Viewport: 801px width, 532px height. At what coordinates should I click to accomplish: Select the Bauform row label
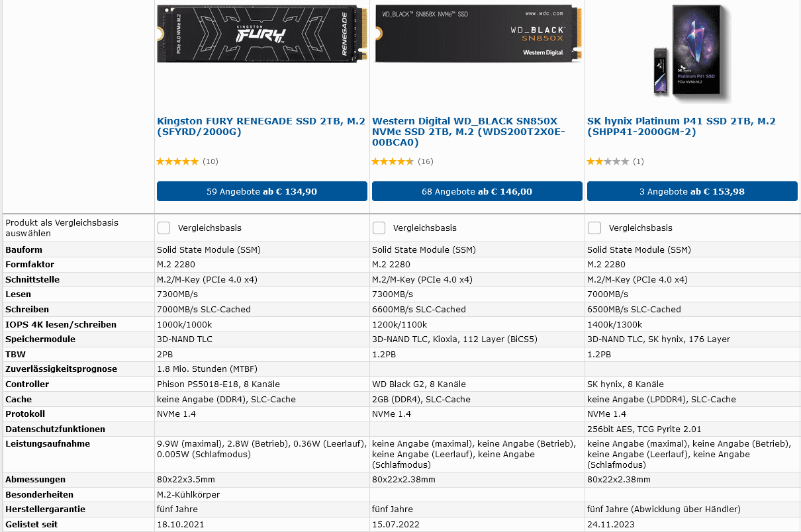point(24,249)
